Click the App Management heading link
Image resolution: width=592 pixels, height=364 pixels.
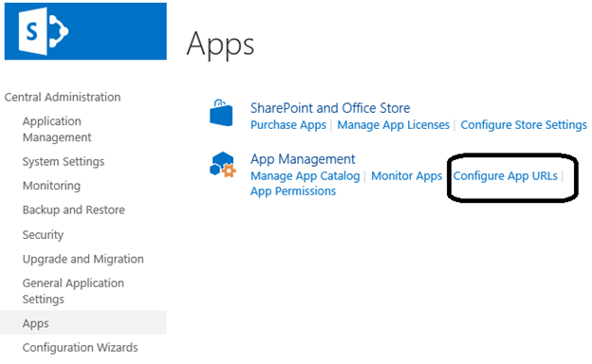coord(303,159)
